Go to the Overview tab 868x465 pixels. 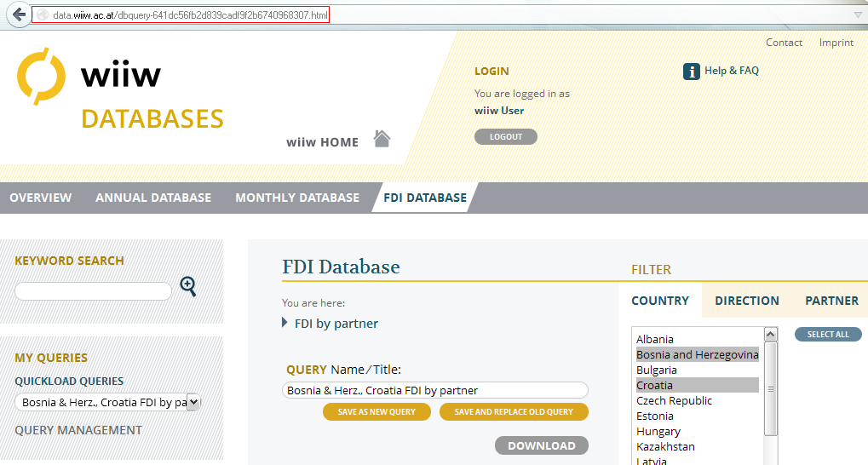pos(41,198)
